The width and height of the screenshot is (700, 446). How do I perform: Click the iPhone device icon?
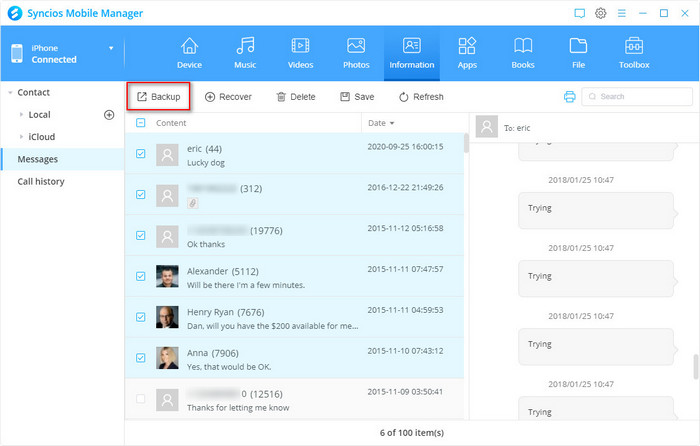[x=17, y=53]
